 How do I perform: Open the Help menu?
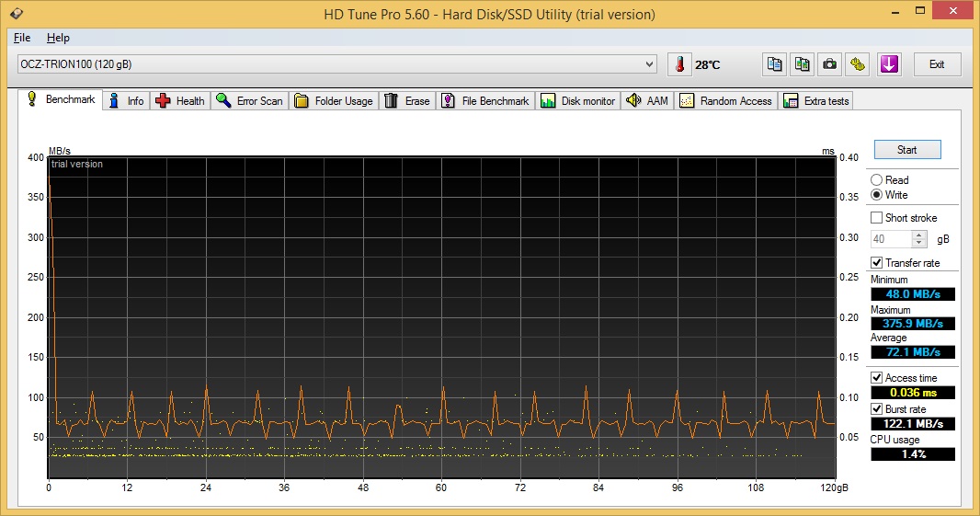[x=58, y=38]
